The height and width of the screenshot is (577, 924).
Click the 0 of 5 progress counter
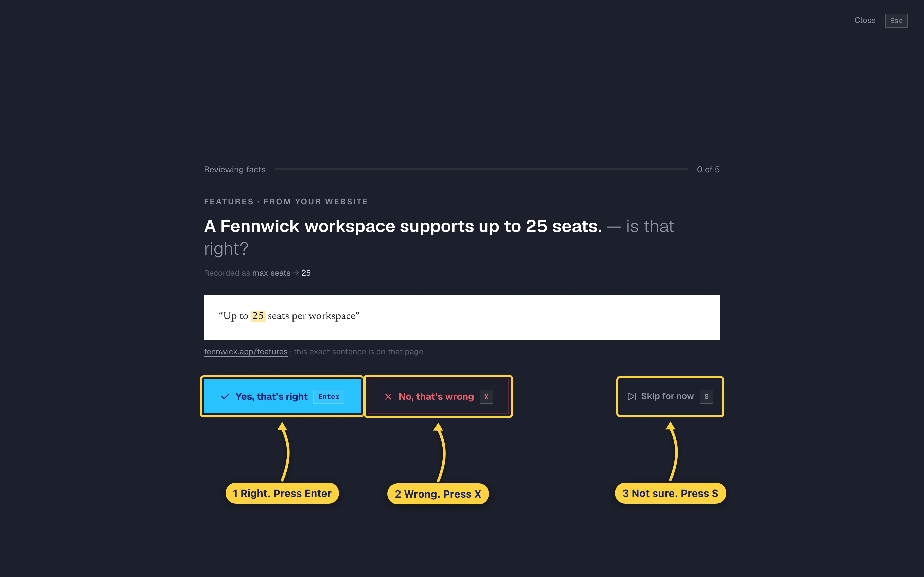[708, 169]
